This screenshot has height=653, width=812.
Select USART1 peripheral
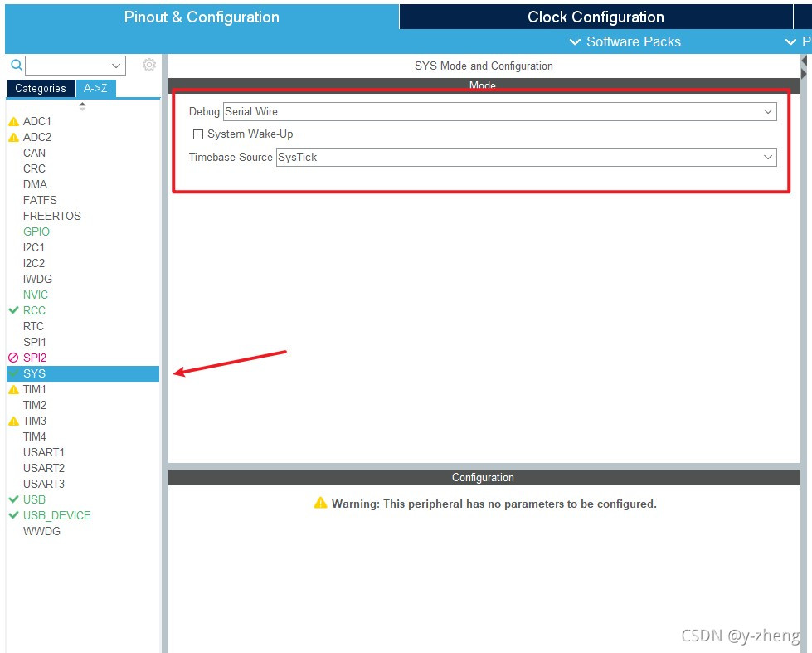click(x=43, y=452)
